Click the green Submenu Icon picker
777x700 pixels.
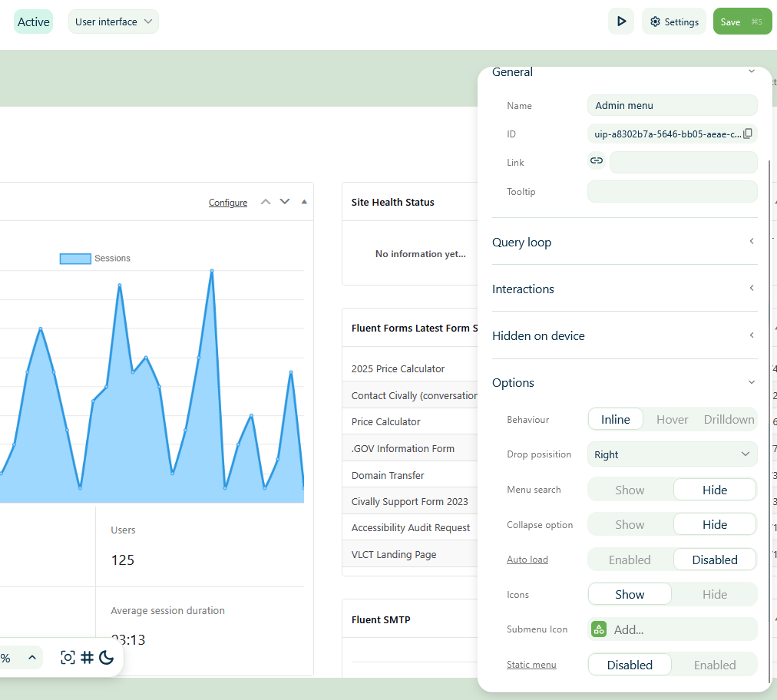(x=599, y=629)
